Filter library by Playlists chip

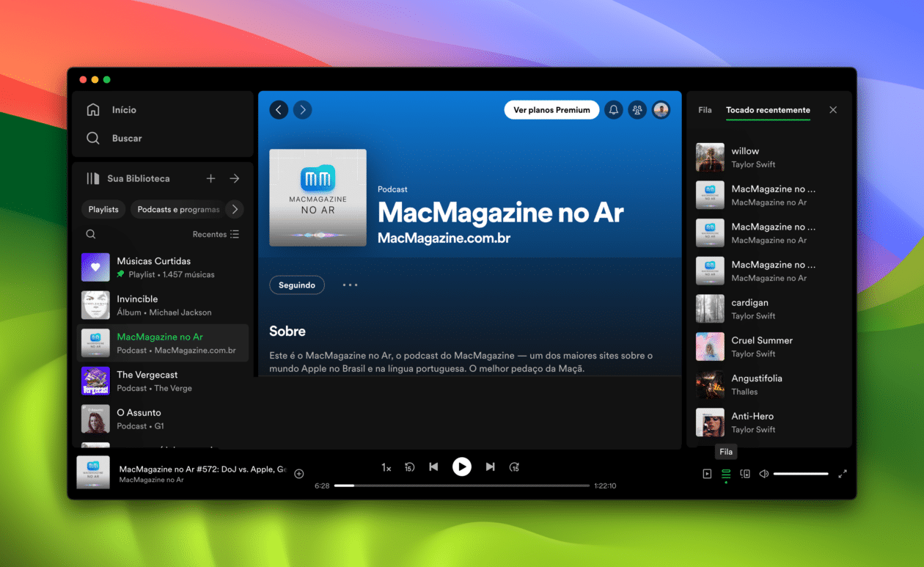tap(103, 209)
